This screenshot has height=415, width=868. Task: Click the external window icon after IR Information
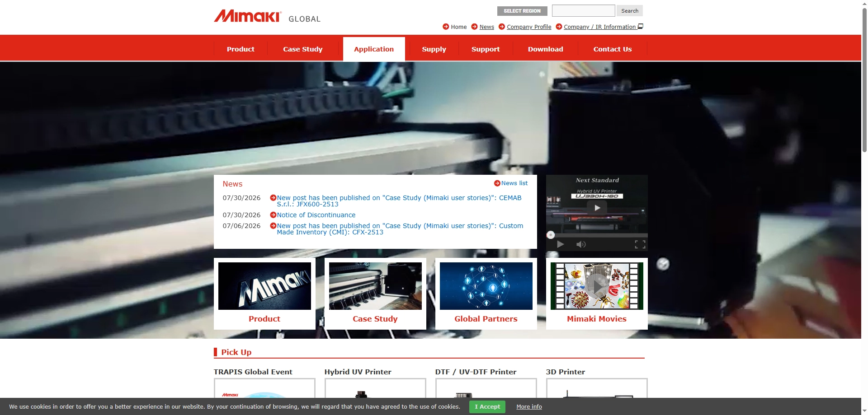coord(640,26)
